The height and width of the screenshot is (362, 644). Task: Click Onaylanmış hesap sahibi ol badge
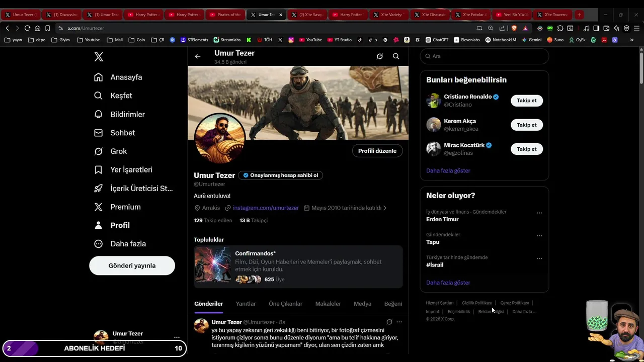[x=281, y=175]
